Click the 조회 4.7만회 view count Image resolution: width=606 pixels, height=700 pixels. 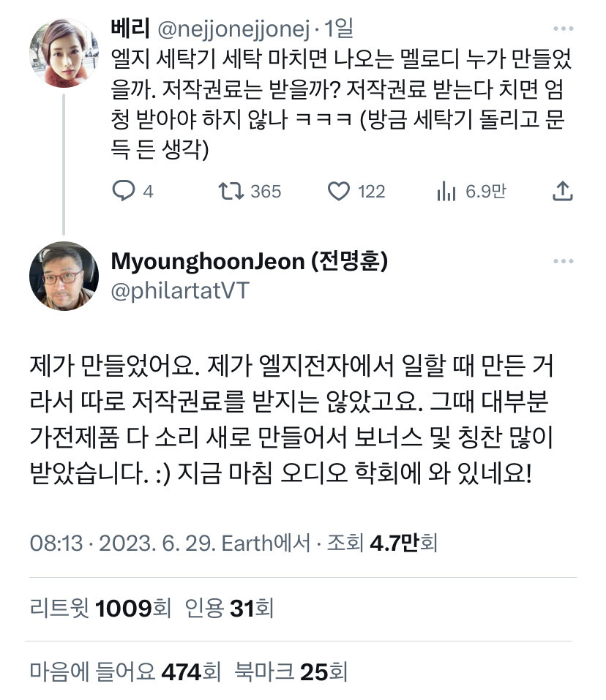(x=382, y=543)
